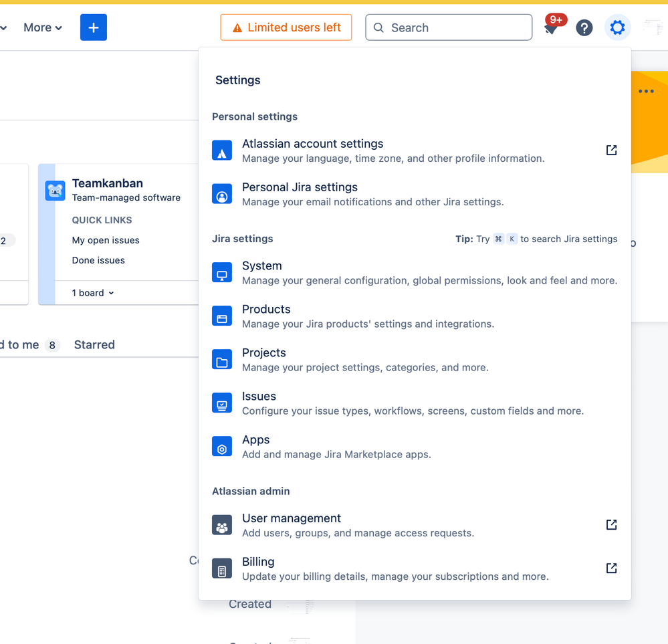Click the Products settings icon
The image size is (668, 644).
coord(222,316)
